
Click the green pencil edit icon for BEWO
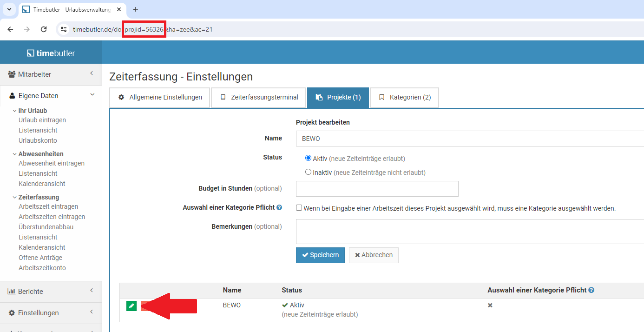click(131, 306)
